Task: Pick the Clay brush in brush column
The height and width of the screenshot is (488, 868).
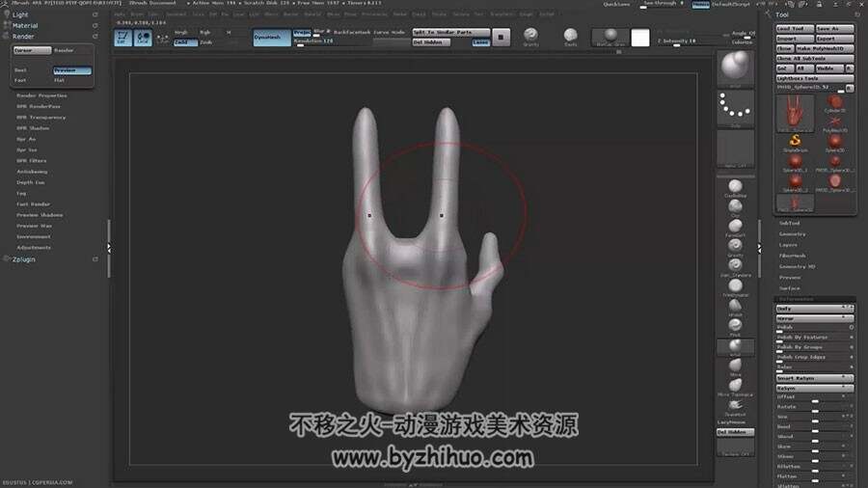Action: pos(735,208)
